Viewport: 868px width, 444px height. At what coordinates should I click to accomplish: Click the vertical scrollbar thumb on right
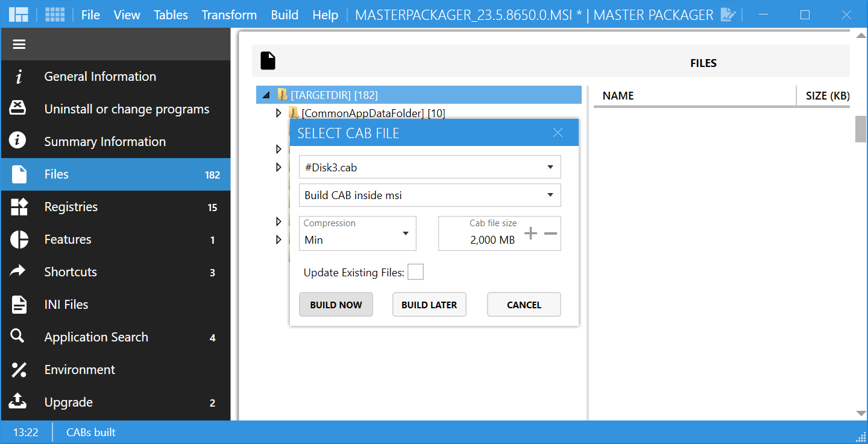861,129
